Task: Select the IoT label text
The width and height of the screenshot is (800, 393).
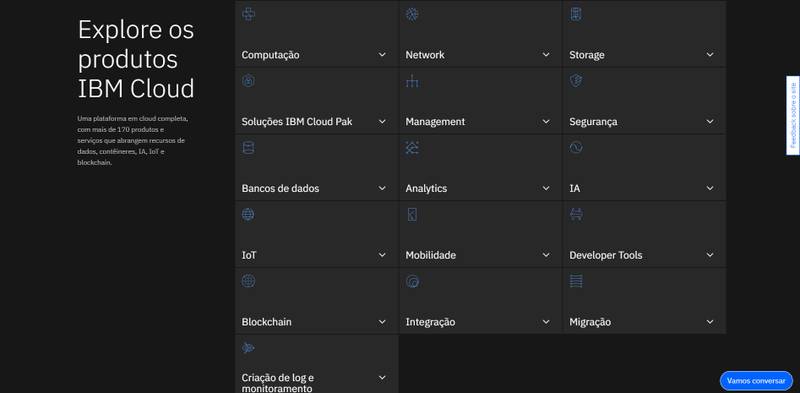Action: point(249,256)
